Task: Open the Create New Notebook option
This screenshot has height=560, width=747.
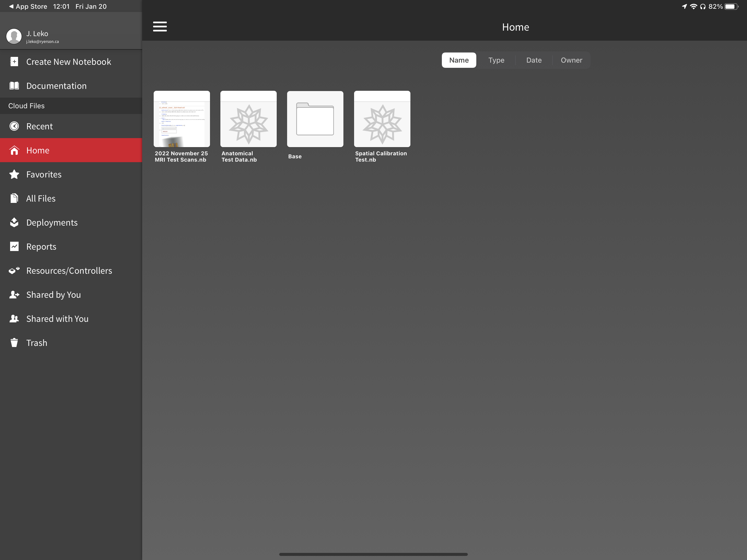Action: pos(69,61)
